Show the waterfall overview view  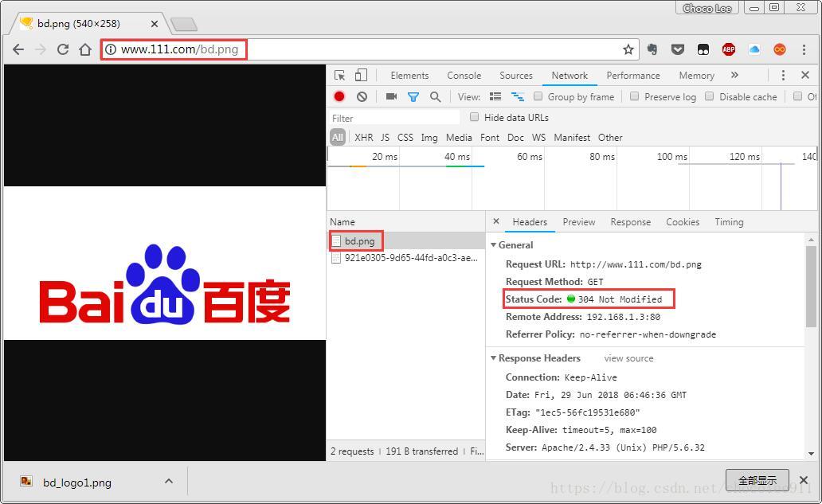click(x=518, y=96)
